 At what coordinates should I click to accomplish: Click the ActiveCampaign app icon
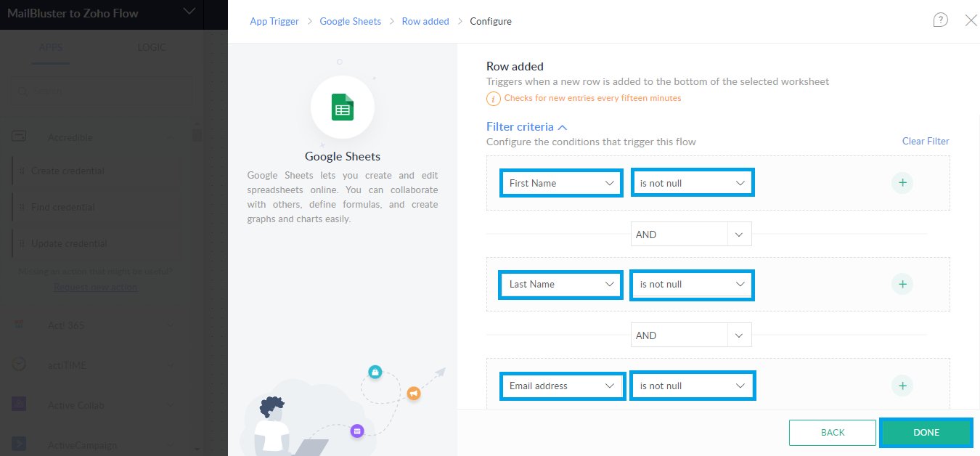[18, 444]
